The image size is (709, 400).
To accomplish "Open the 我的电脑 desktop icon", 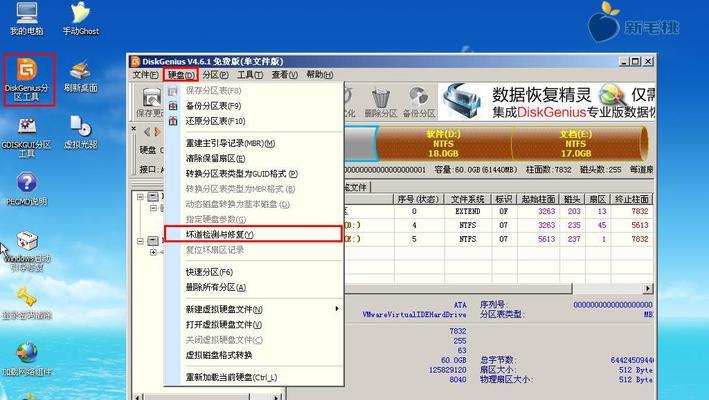I will pyautogui.click(x=26, y=19).
